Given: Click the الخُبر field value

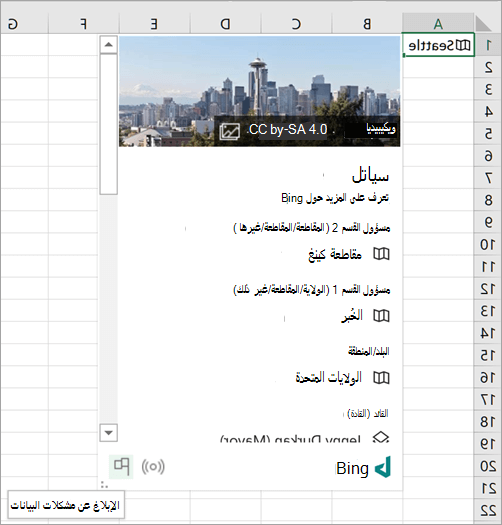Looking at the screenshot, I should click(x=352, y=316).
